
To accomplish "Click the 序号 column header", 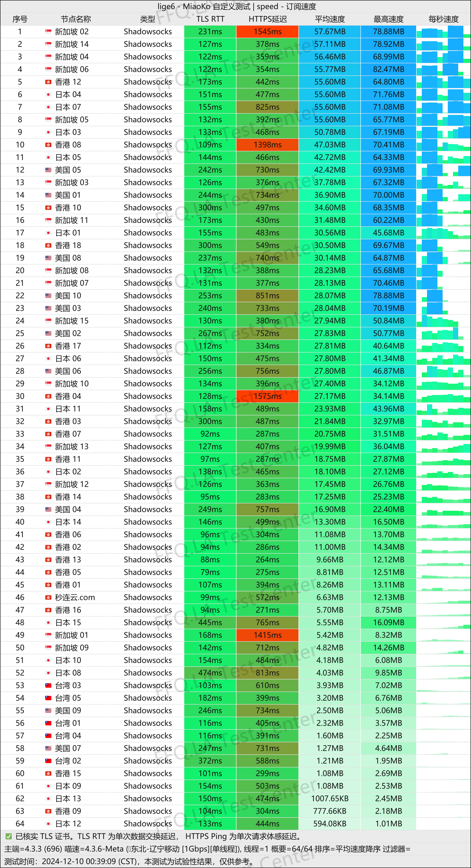I will (20, 19).
